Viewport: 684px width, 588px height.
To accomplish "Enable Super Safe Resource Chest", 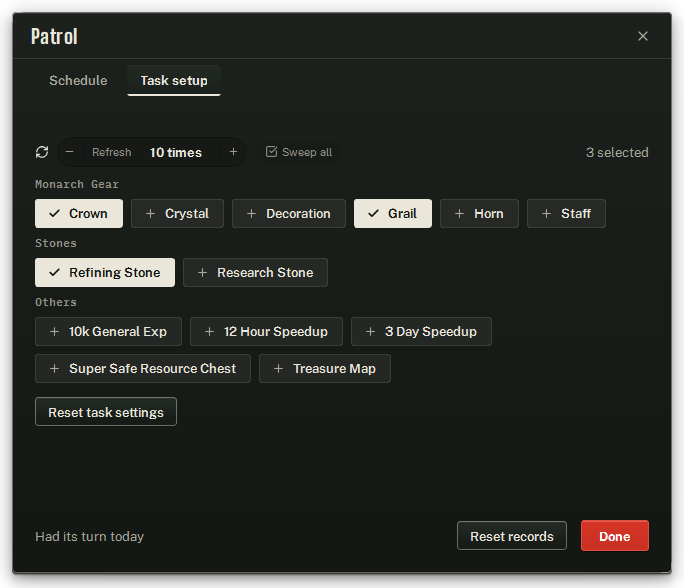I will click(x=143, y=368).
